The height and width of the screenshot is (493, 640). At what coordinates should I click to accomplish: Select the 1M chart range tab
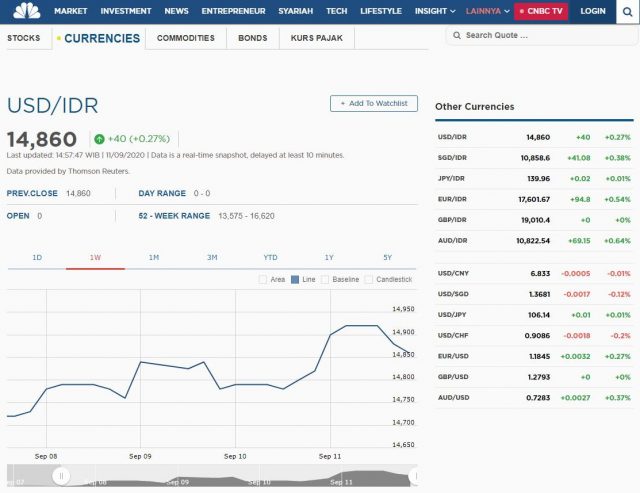point(154,258)
